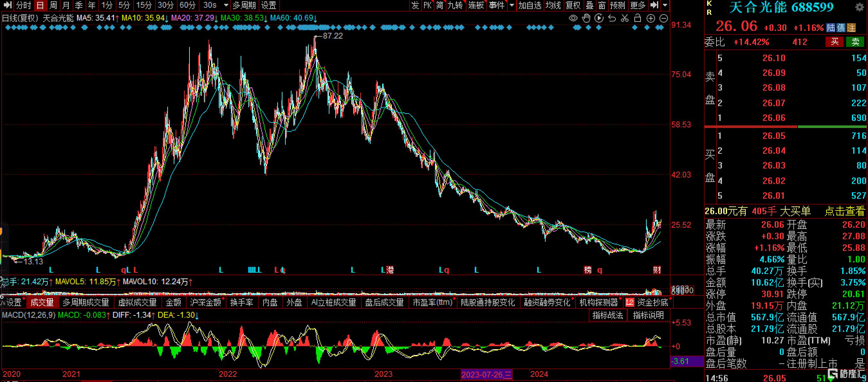Image resolution: width=868 pixels, height=382 pixels.
Task: Expand dropdown arrow next to 30s
Action: 226,5
